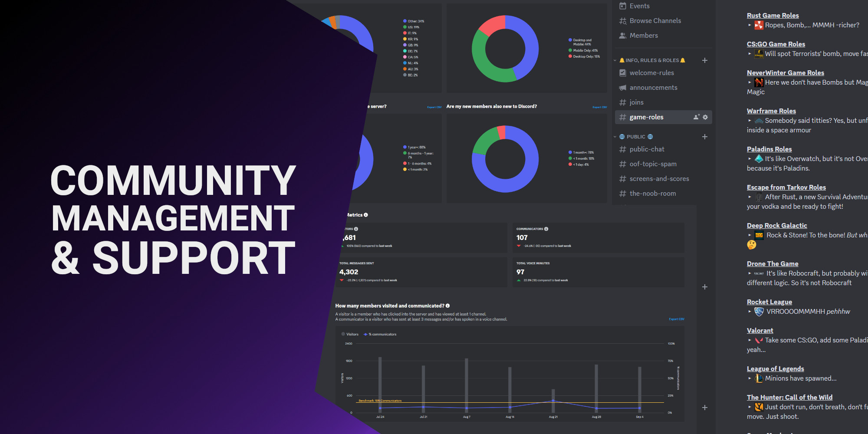Click the Paladins diamond emoji icon
The width and height of the screenshot is (868, 434).
(x=759, y=159)
